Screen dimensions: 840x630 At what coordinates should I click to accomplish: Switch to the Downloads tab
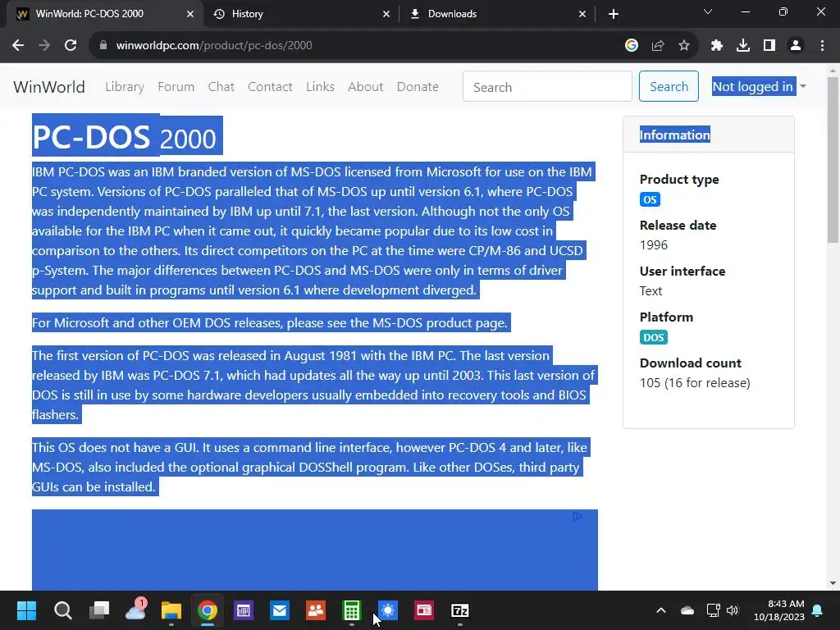(x=496, y=14)
